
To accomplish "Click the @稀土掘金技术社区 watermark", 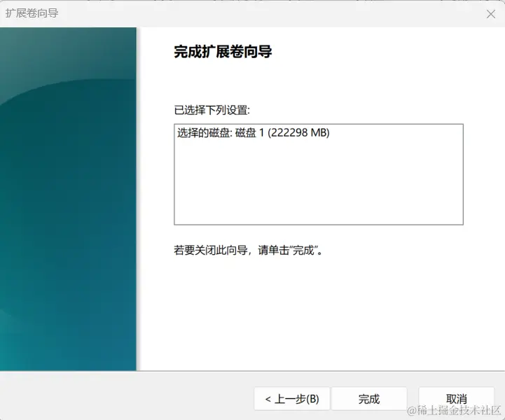I will (455, 411).
